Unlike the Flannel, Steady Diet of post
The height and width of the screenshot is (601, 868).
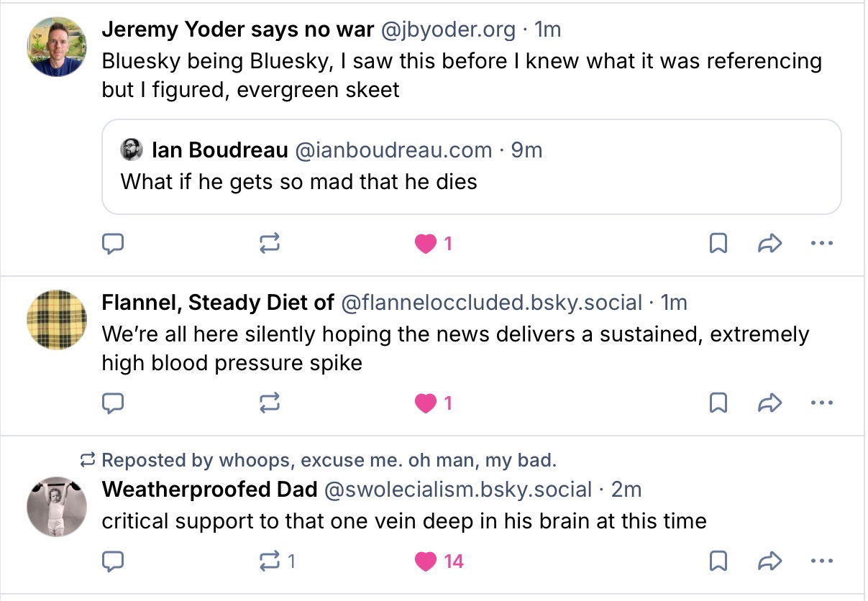(x=426, y=403)
